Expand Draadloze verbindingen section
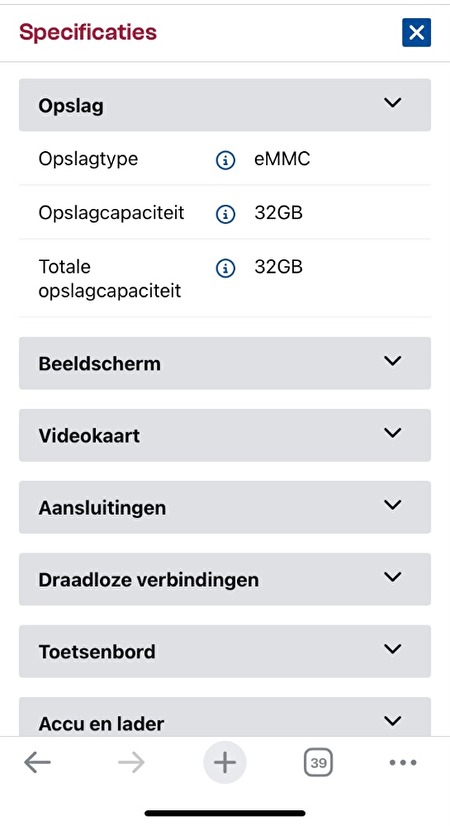 [225, 579]
